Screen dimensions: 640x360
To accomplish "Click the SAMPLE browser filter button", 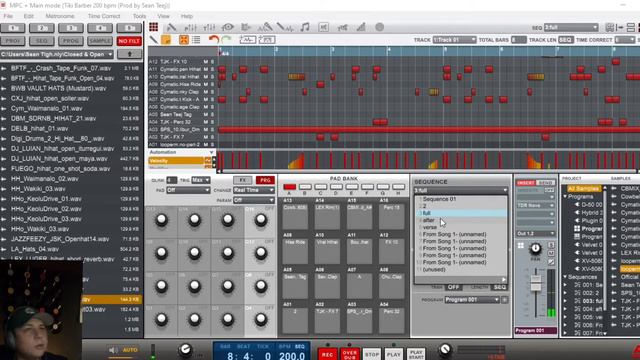I will pos(100,41).
